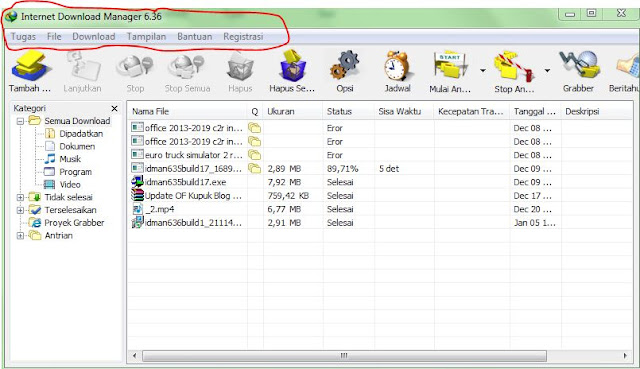Click installer icon of idman636build1_21114

(137, 222)
